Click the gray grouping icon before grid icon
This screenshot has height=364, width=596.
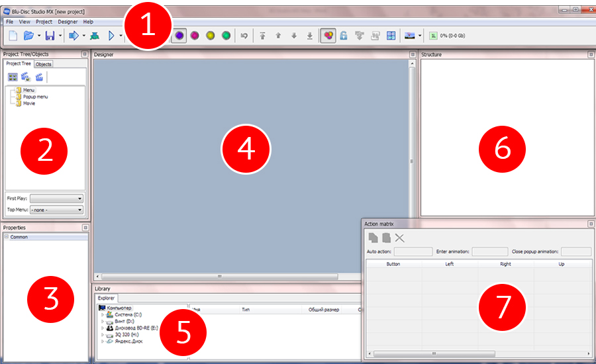[375, 36]
